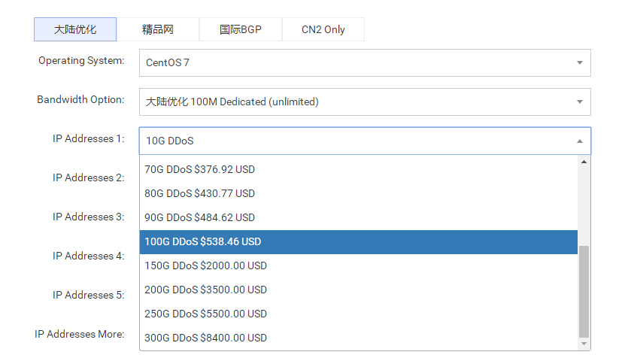
Task: Click the Bandwidth Option dropdown arrow
Action: click(x=579, y=102)
